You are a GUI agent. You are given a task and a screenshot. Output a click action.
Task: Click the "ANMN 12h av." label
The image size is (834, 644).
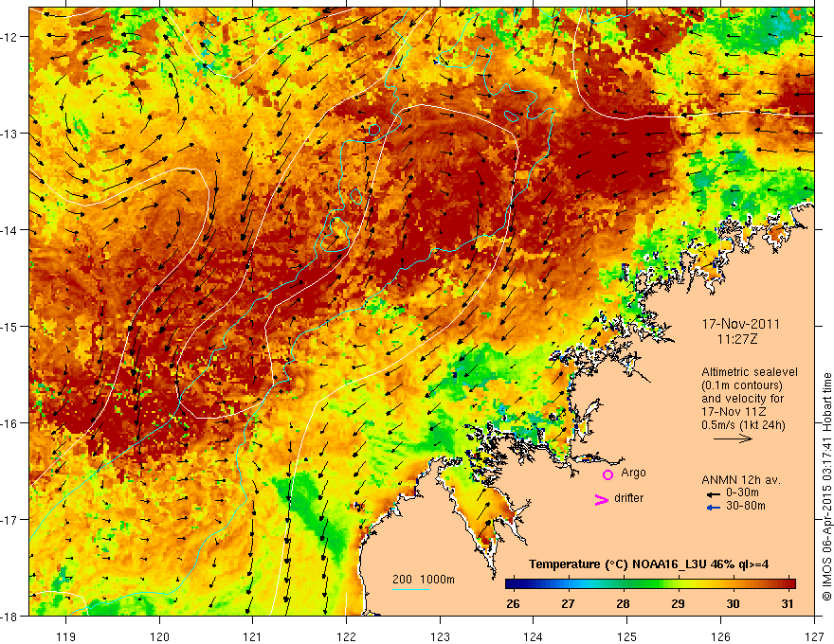pos(741,480)
